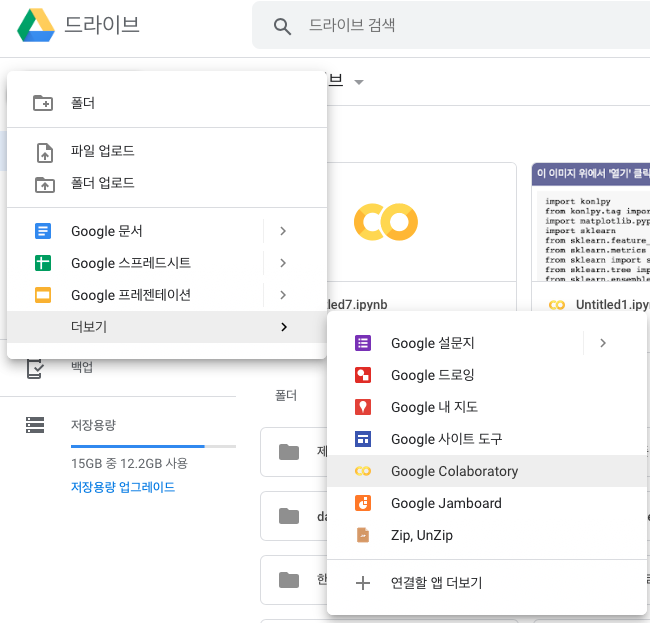Click the third folder card icon
The width and height of the screenshot is (650, 623).
[x=289, y=580]
